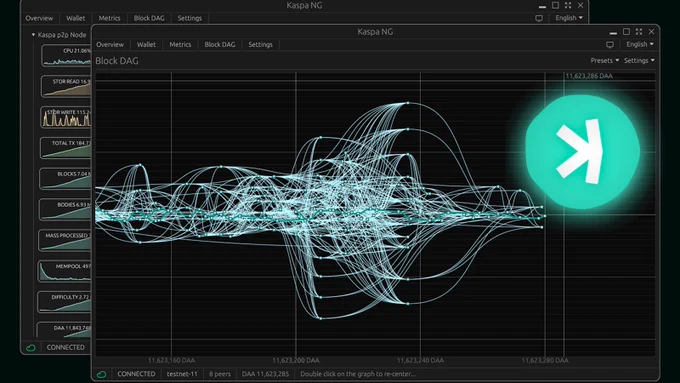Select the MEMPOOL metric graph

pyautogui.click(x=64, y=271)
